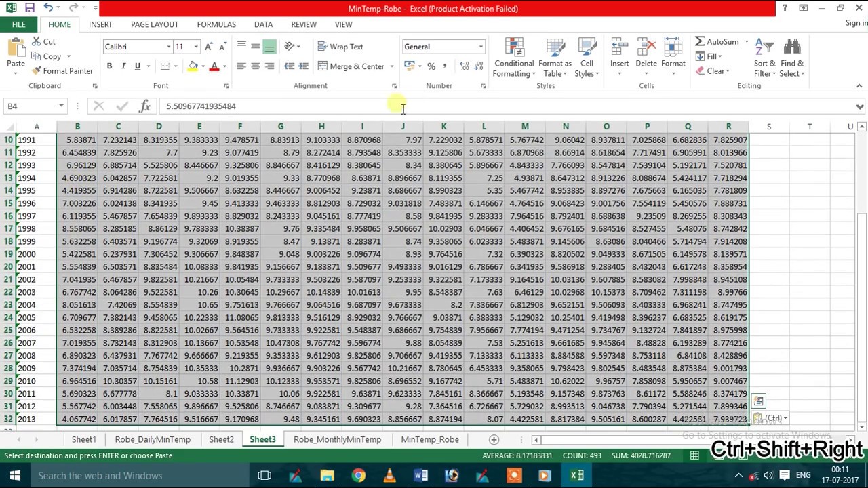Image resolution: width=868 pixels, height=488 pixels.
Task: Open Find & Select menu
Action: click(792, 58)
